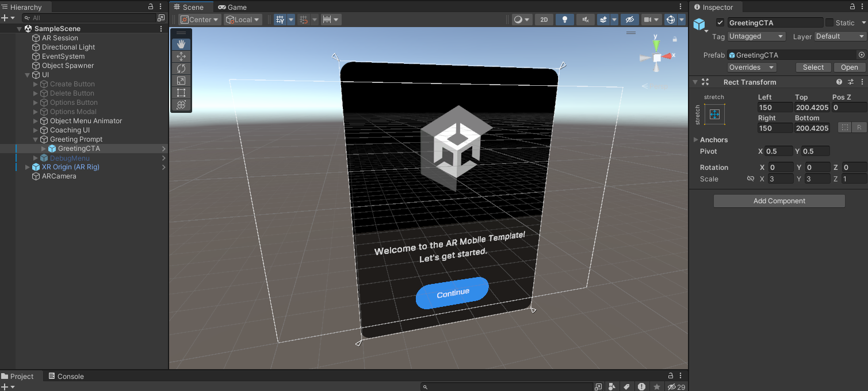Open Rect Transform presets
868x391 pixels.
pos(851,82)
